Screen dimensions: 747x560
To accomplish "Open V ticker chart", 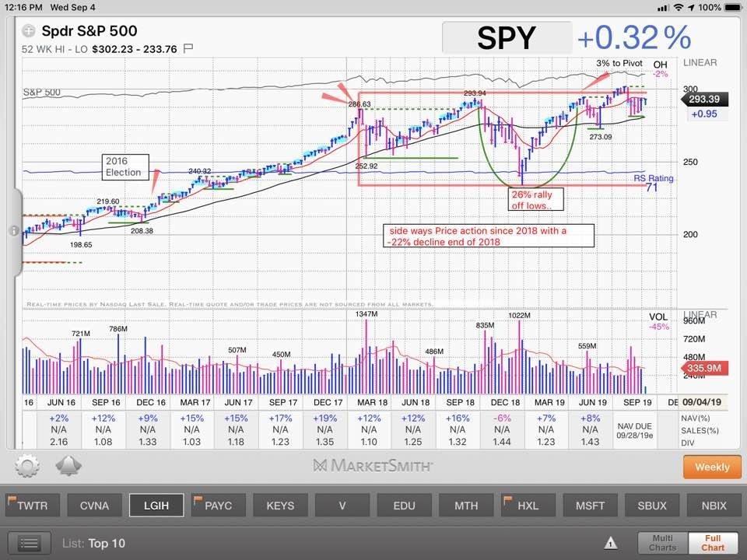I will tap(342, 506).
